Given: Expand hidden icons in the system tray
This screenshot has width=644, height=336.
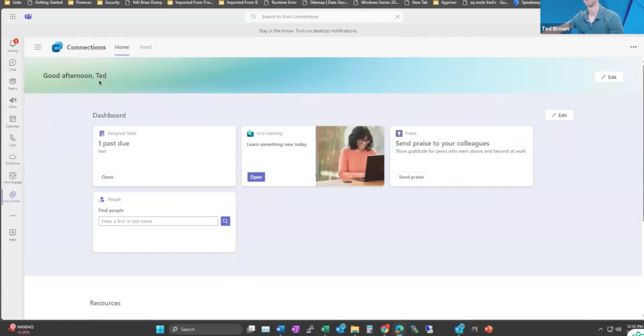Looking at the screenshot, I should point(601,329).
